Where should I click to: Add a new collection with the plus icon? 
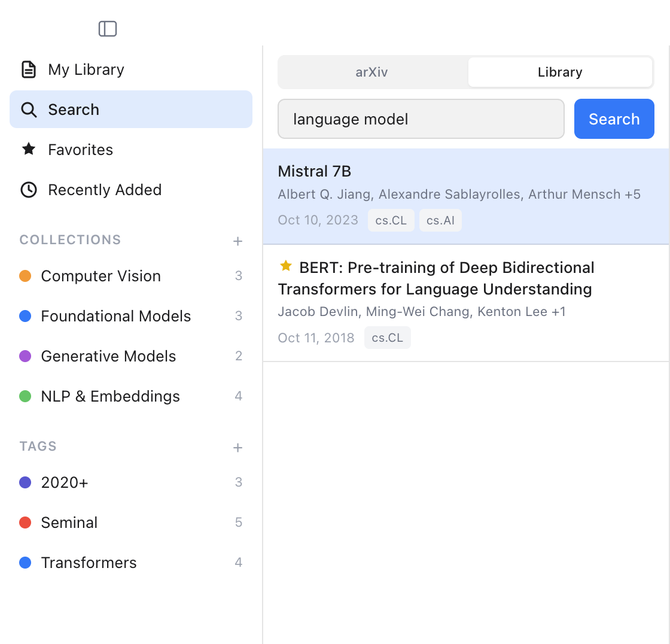[237, 241]
